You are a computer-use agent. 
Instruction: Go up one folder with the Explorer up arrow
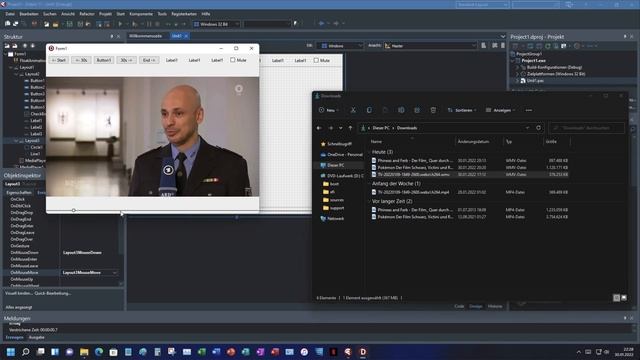pos(350,128)
